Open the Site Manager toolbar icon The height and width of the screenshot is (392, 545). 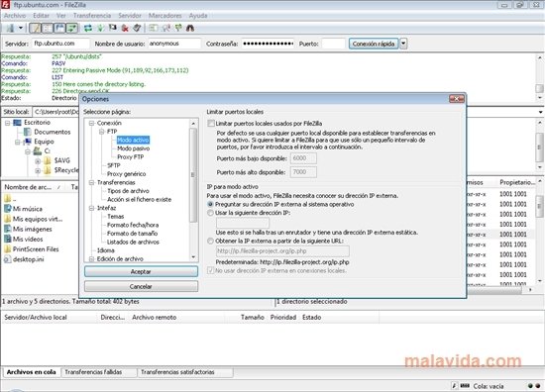pyautogui.click(x=10, y=28)
